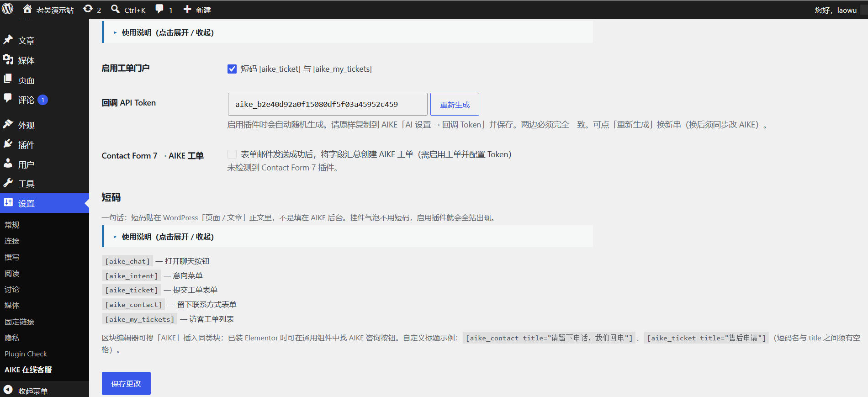Screen dimensions: 868x397
Task: Click the pages icon next to 页面
Action: click(x=8, y=79)
